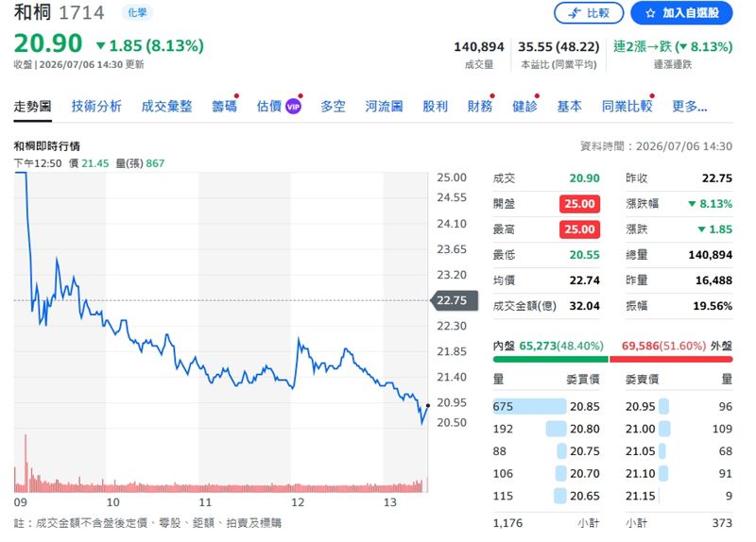Open the 健診 tab
The width and height of the screenshot is (756, 542).
click(x=524, y=106)
